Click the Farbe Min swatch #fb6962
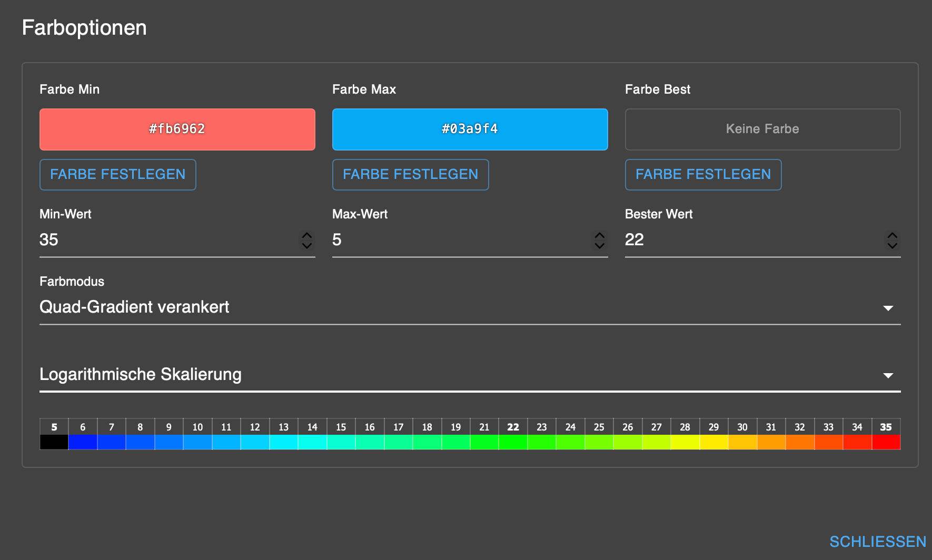The width and height of the screenshot is (932, 560). [x=177, y=129]
